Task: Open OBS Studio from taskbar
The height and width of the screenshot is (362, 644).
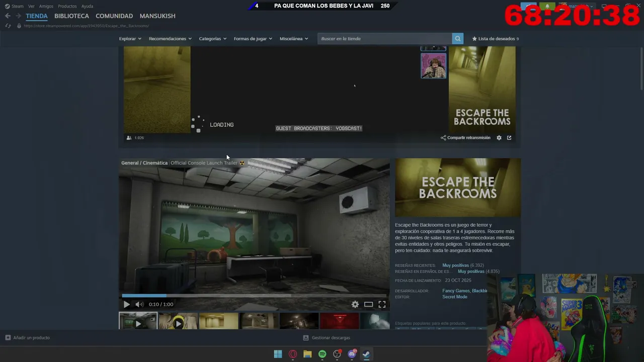Action: coord(337,354)
